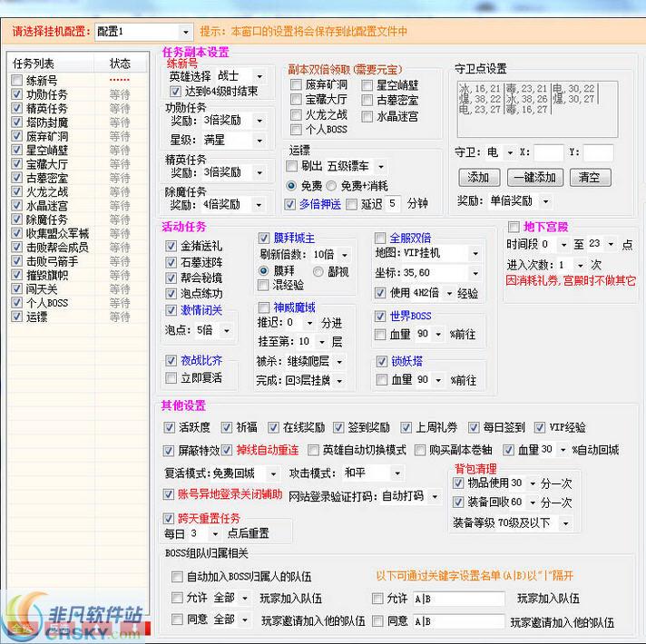Open the 星级 dropdown set to 满星

pyautogui.click(x=233, y=140)
